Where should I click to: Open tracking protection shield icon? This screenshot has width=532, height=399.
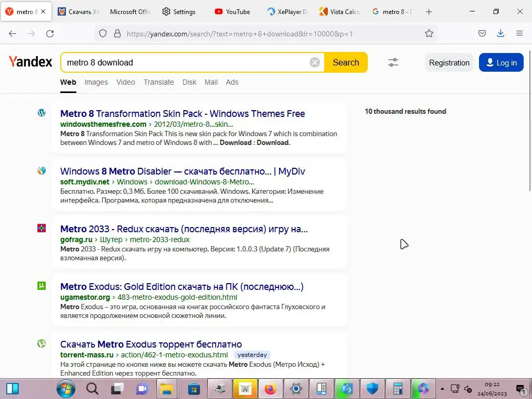[x=103, y=33]
